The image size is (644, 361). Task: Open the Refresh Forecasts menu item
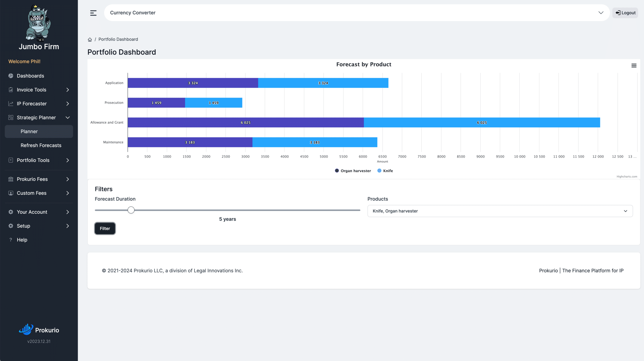tap(39, 145)
